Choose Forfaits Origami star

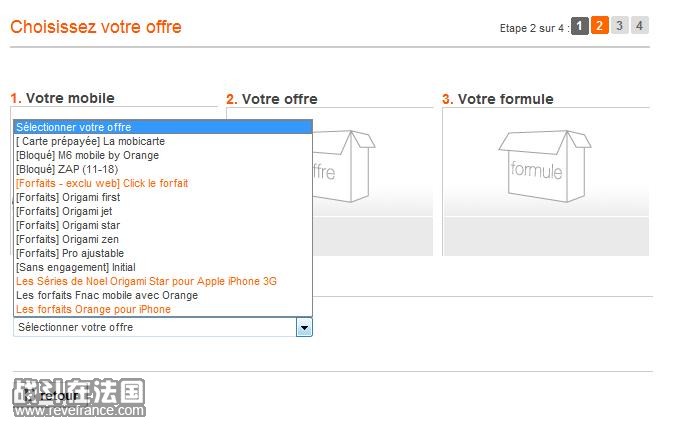163,225
